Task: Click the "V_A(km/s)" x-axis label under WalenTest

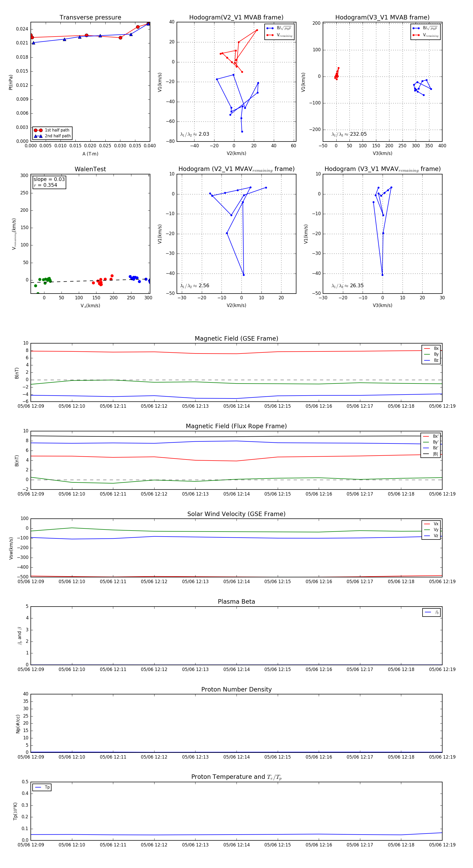Action: pos(90,306)
